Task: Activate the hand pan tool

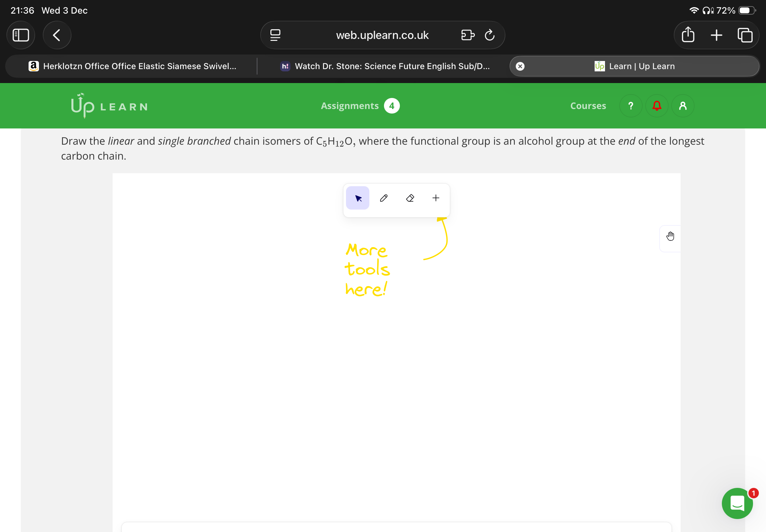Action: (670, 236)
